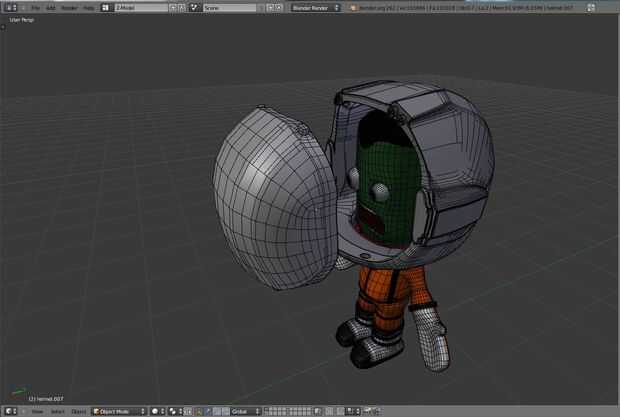The width and height of the screenshot is (620, 417).
Task: Open the Global transform orientation dropdown
Action: [x=243, y=411]
